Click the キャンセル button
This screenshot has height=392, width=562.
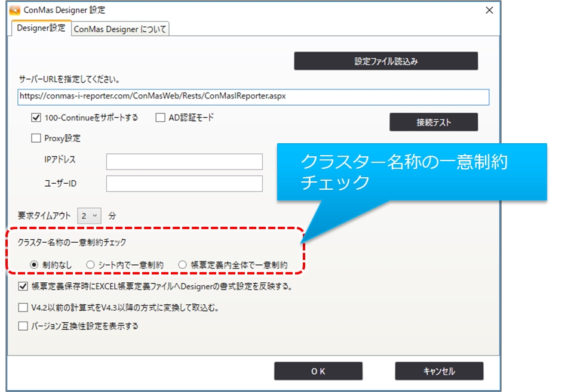point(439,371)
